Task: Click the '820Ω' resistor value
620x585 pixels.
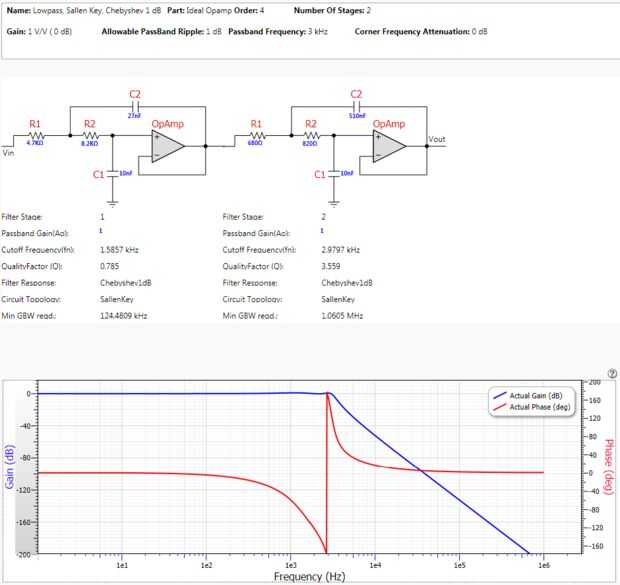Action: point(310,143)
